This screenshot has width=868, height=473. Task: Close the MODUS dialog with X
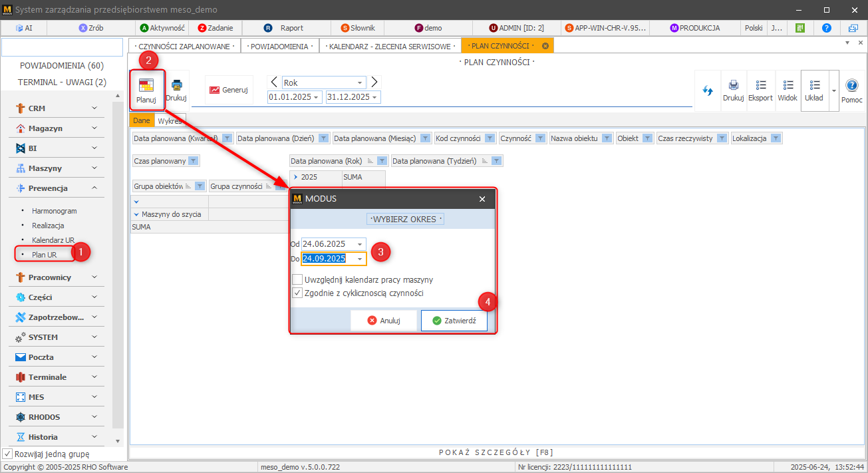point(482,199)
